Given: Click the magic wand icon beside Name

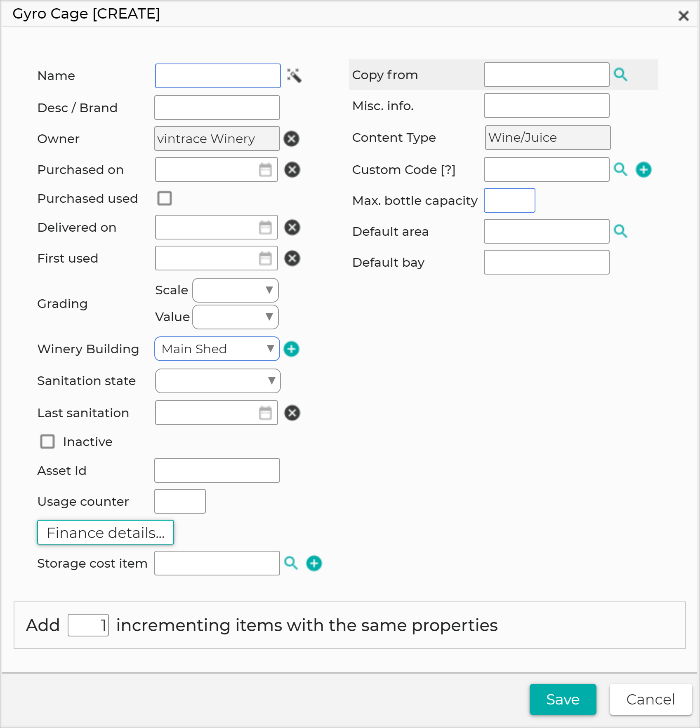Looking at the screenshot, I should click(x=294, y=76).
